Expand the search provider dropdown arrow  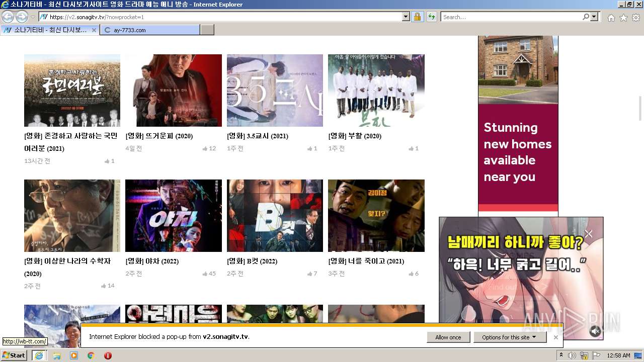pyautogui.click(x=595, y=17)
